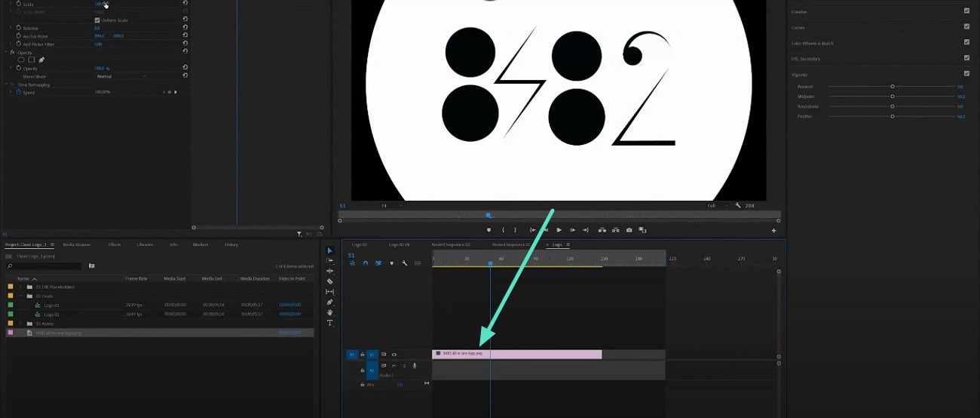Enable voice-over record on A1

[x=415, y=366]
